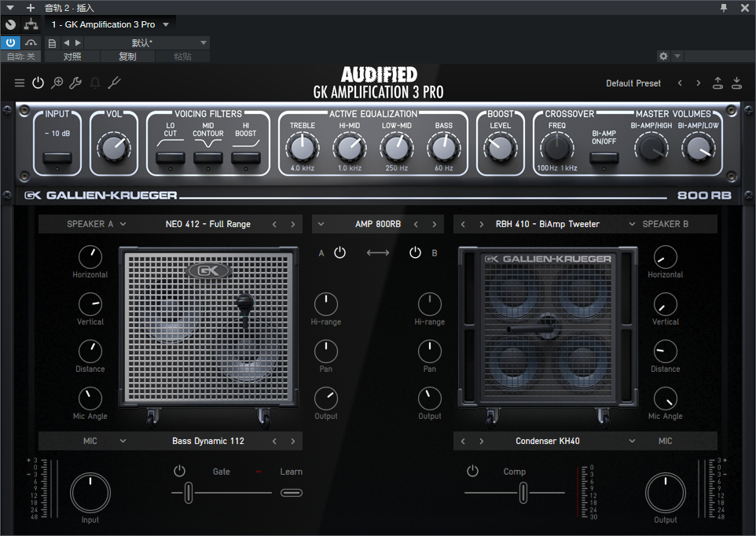Open left MIC dropdown chevron
The width and height of the screenshot is (756, 536).
tap(123, 441)
